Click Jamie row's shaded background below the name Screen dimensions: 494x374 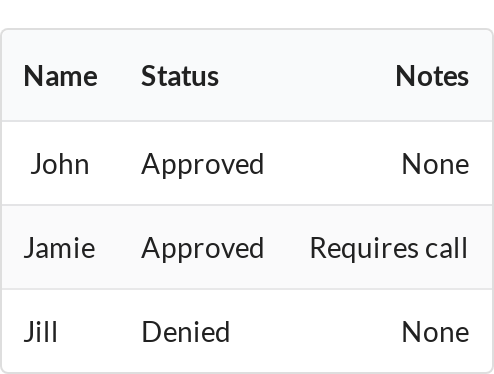pos(60,275)
